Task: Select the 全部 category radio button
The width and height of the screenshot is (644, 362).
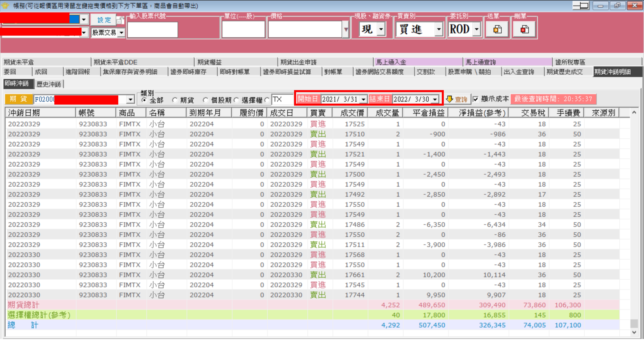Action: click(144, 100)
